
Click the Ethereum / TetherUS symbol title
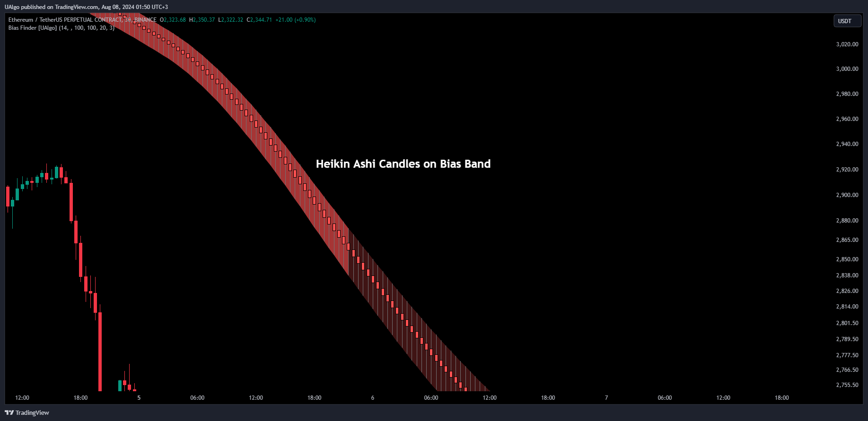coord(82,20)
